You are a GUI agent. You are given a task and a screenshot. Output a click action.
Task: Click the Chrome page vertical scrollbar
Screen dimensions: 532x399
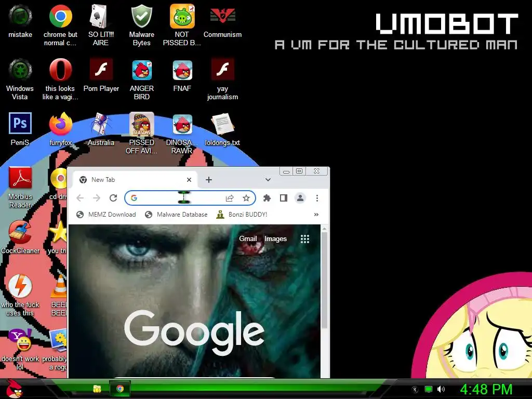coord(324,280)
